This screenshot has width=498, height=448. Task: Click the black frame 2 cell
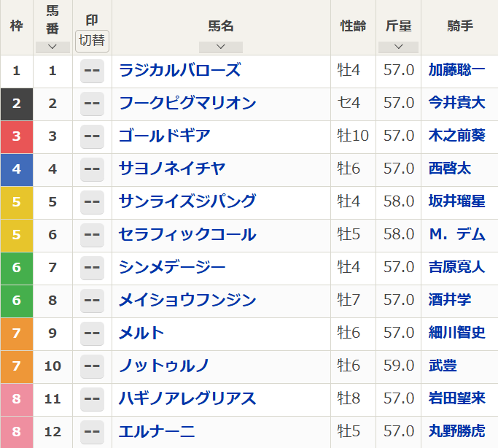tap(17, 104)
